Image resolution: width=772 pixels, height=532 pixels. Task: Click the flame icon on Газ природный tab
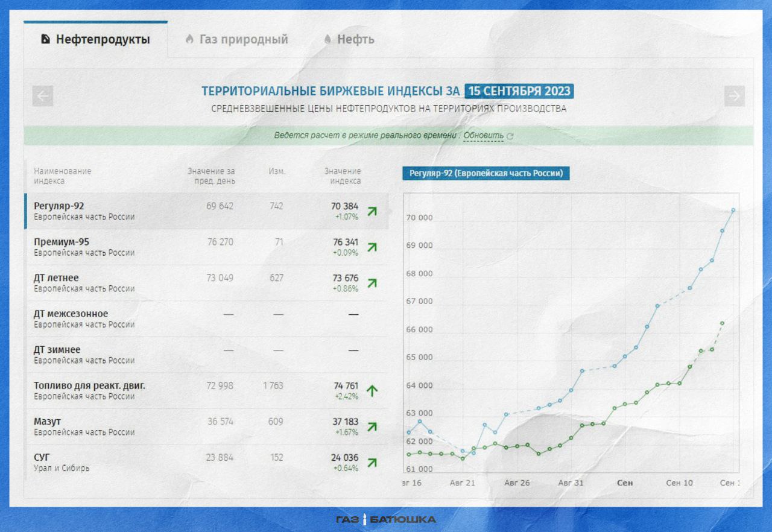tap(189, 40)
